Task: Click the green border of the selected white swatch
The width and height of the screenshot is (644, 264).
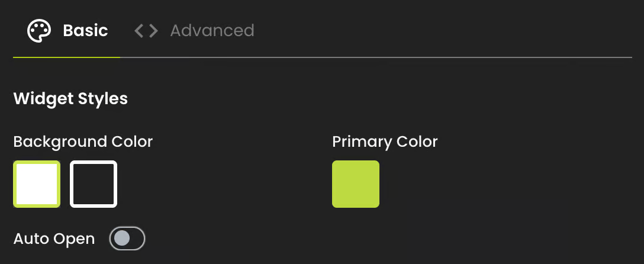Action: pyautogui.click(x=15, y=184)
